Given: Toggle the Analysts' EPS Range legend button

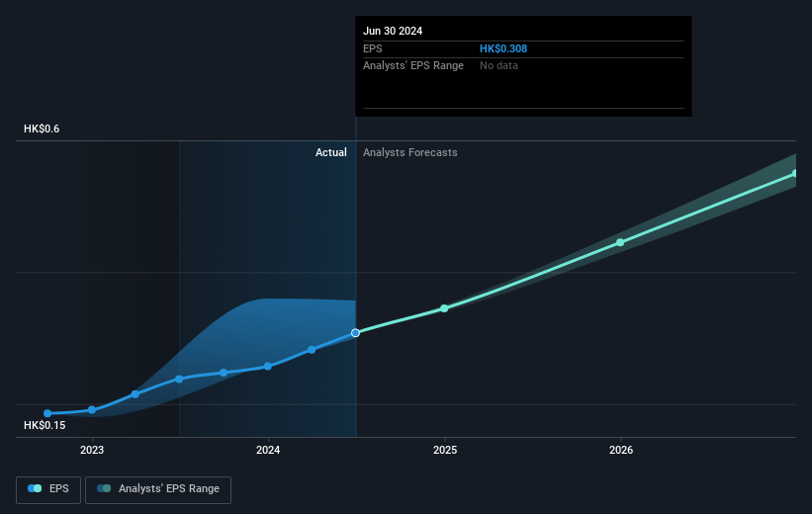Looking at the screenshot, I should [158, 489].
